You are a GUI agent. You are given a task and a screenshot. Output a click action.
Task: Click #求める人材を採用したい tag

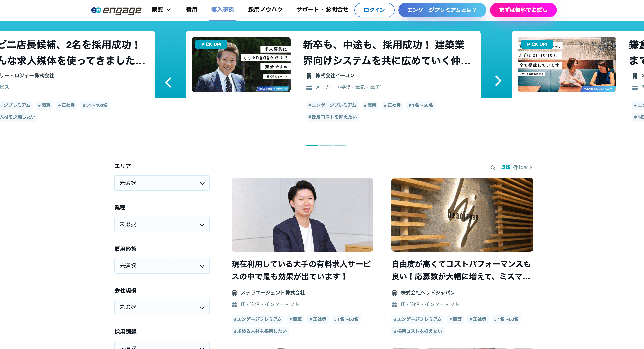click(x=260, y=331)
